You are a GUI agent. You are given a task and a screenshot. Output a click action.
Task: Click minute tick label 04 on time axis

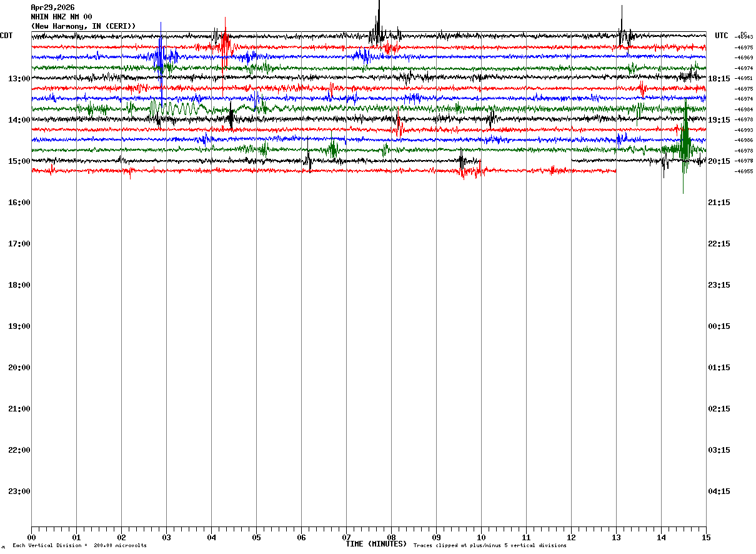click(211, 537)
